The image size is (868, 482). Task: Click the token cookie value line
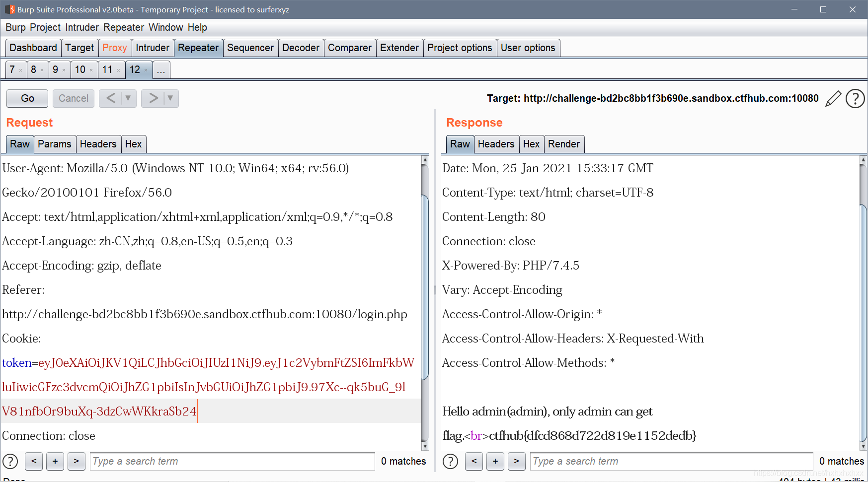(x=208, y=363)
